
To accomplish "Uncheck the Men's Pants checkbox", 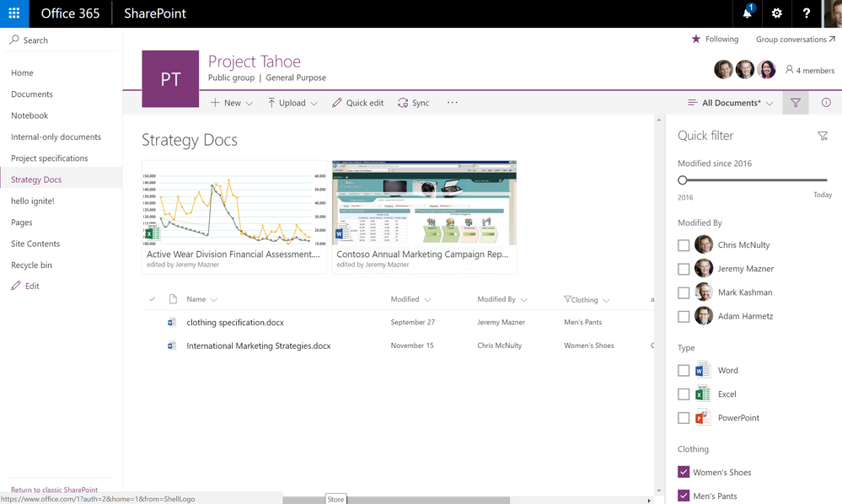I will 683,496.
